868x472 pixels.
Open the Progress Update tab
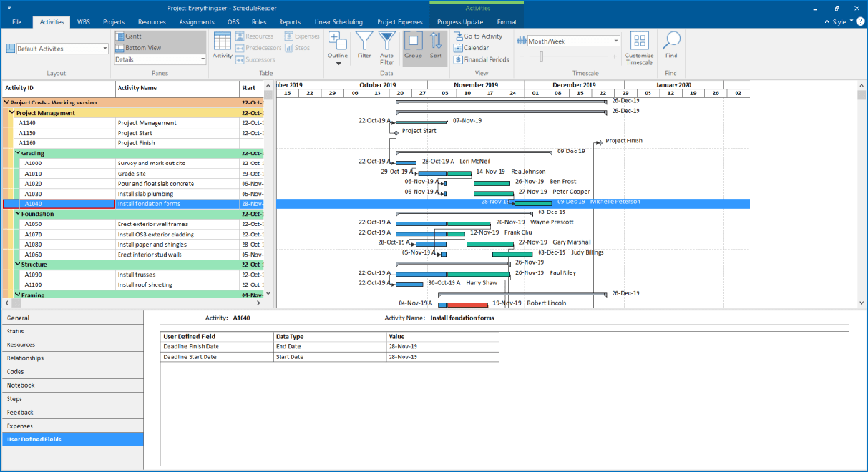(x=459, y=22)
